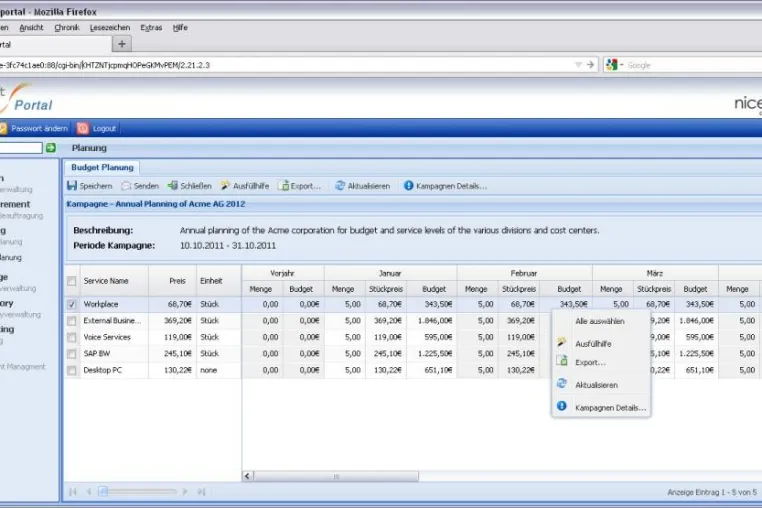Click the Logout power icon
The width and height of the screenshot is (762, 508).
coord(83,128)
